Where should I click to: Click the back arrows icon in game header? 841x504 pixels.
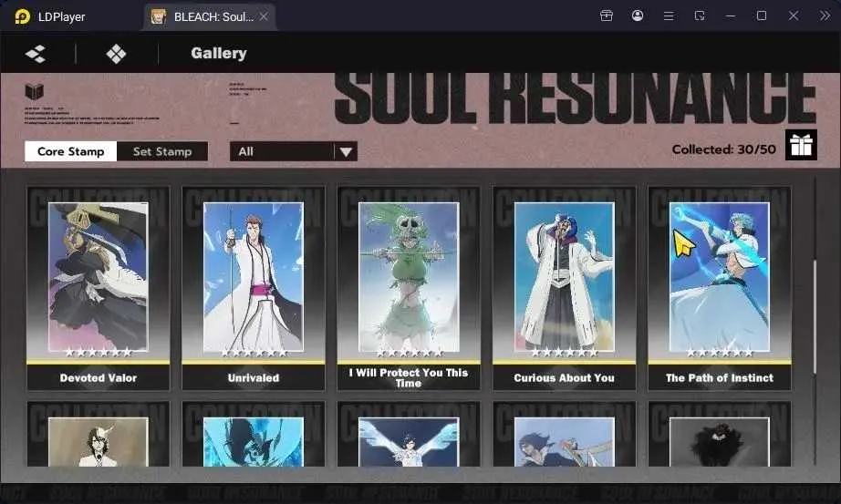pyautogui.click(x=36, y=54)
